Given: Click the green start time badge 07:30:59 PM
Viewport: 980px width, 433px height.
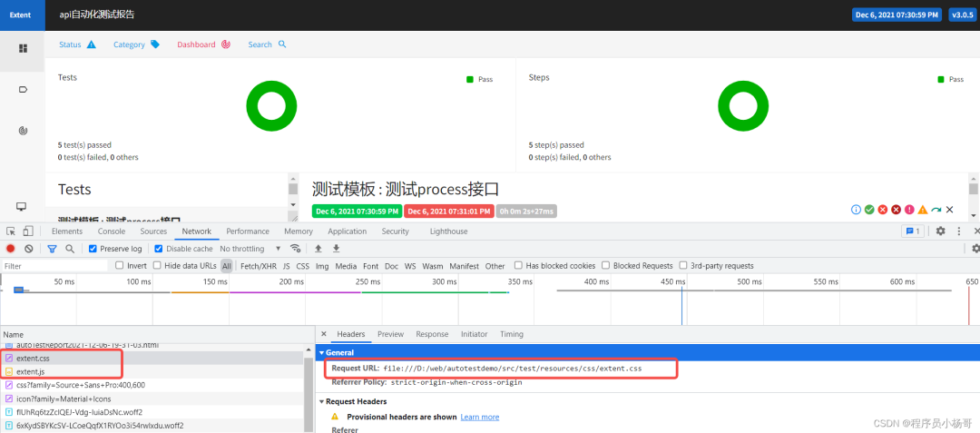Looking at the screenshot, I should coord(357,212).
